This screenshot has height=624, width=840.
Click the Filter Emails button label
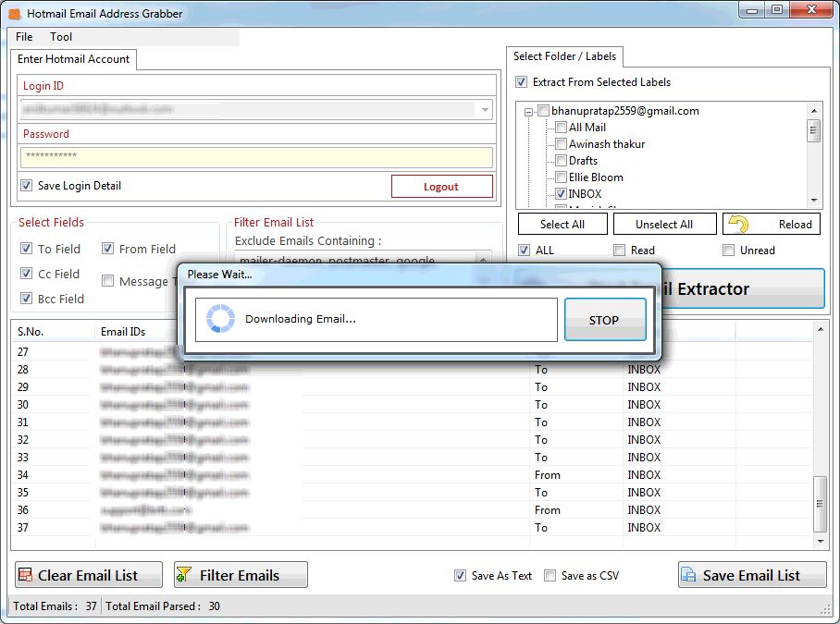(x=240, y=575)
